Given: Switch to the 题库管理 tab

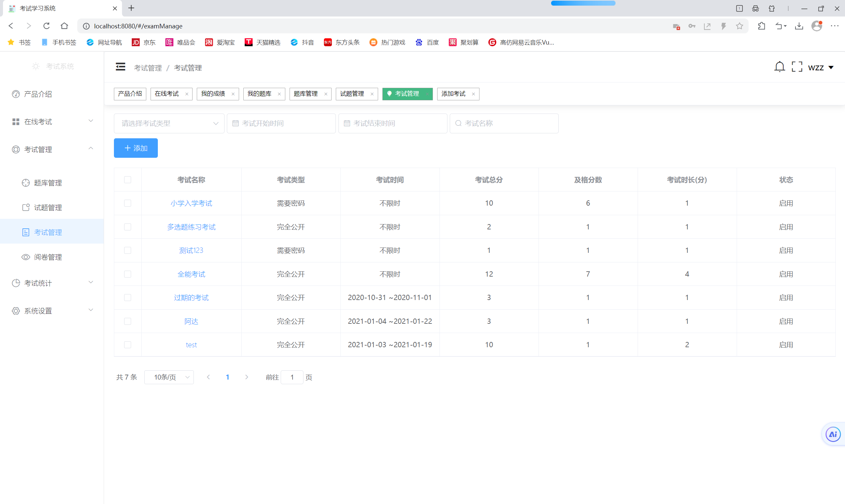Looking at the screenshot, I should pyautogui.click(x=305, y=94).
